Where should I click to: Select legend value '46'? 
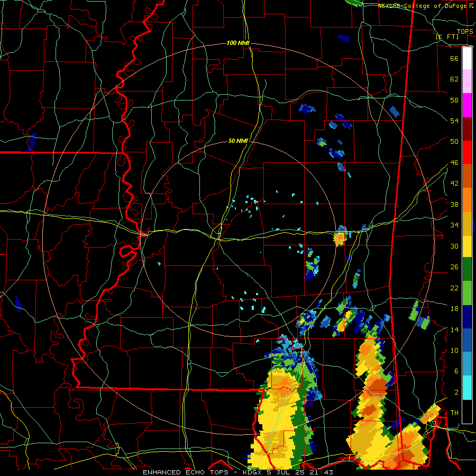(x=454, y=163)
